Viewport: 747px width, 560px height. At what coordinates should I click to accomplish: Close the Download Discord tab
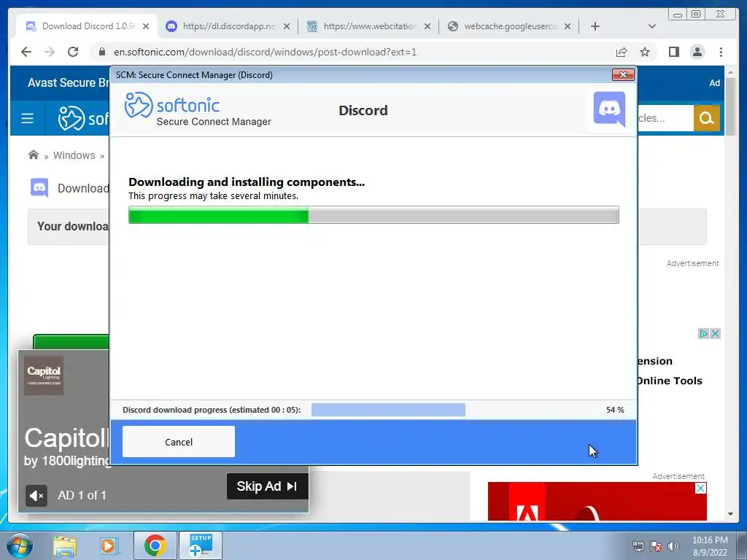pos(146,26)
